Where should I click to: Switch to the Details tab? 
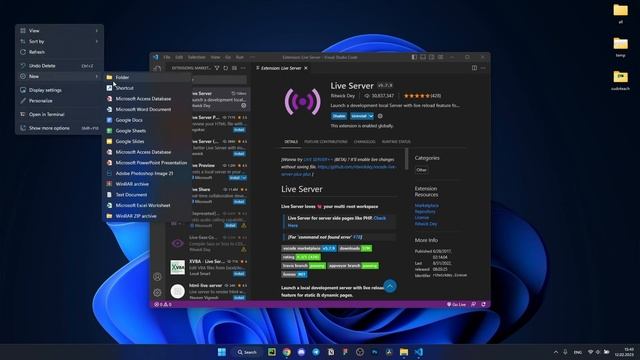click(291, 142)
